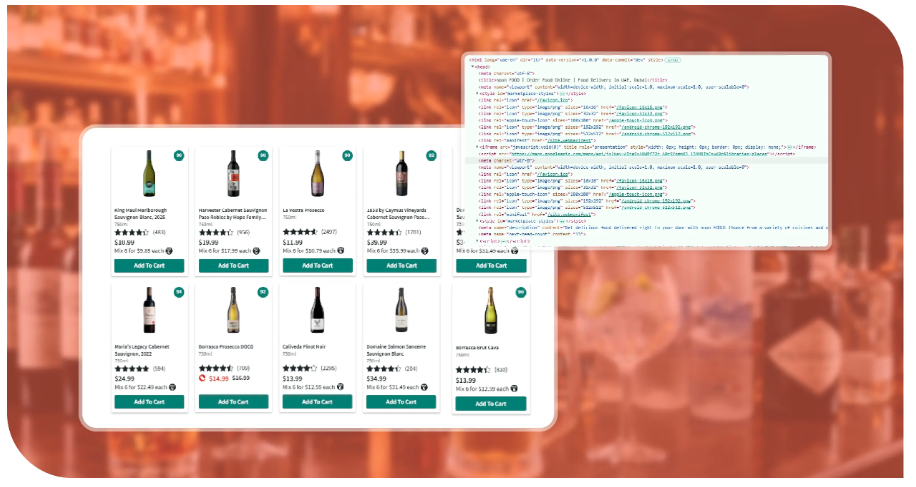Image resolution: width=916 pixels, height=487 pixels.
Task: Open Borrasca Brut Cava product title
Action: [477, 348]
